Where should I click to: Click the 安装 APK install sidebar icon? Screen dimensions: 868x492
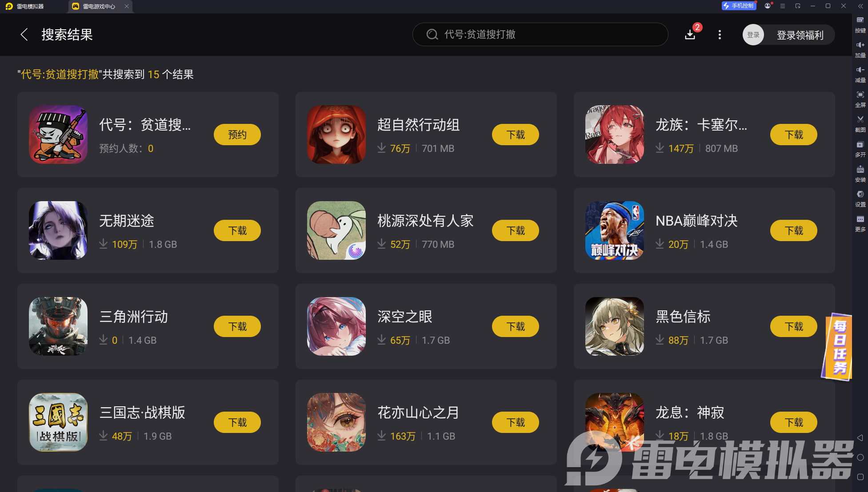[860, 174]
